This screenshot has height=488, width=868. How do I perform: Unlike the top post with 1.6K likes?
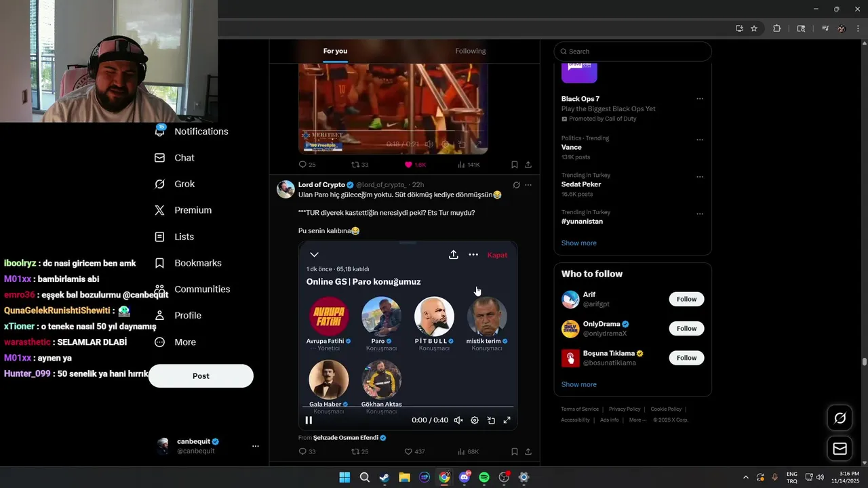pos(415,165)
